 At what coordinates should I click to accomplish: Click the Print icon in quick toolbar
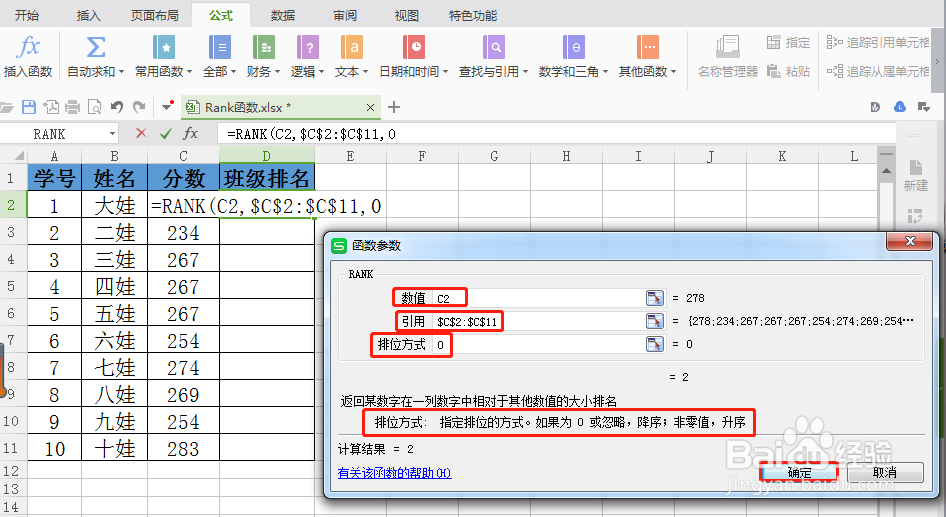(72, 107)
